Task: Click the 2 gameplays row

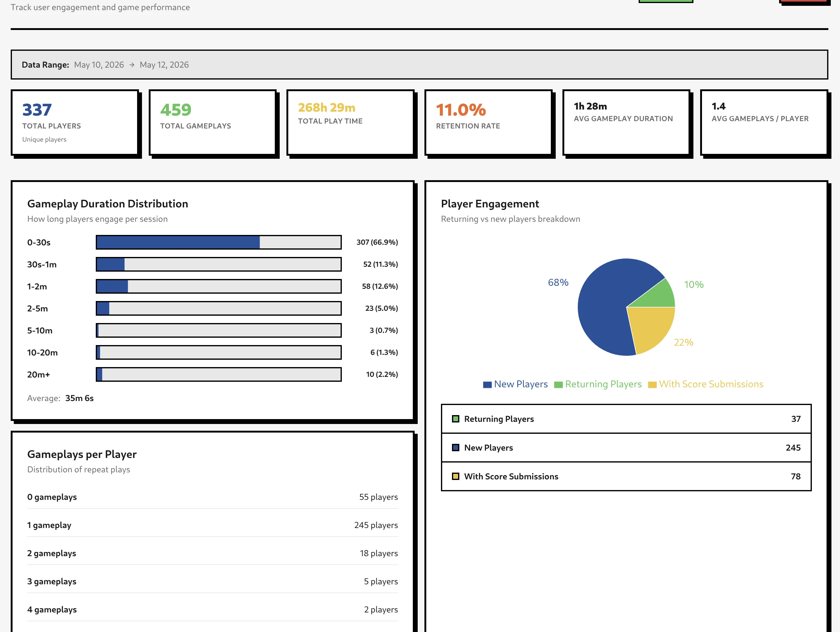Action: (212, 553)
